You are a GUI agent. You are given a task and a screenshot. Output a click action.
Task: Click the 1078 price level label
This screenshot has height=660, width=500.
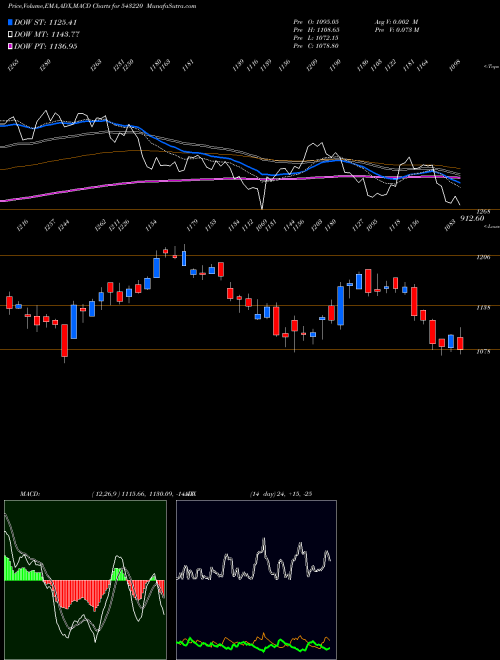pos(484,352)
